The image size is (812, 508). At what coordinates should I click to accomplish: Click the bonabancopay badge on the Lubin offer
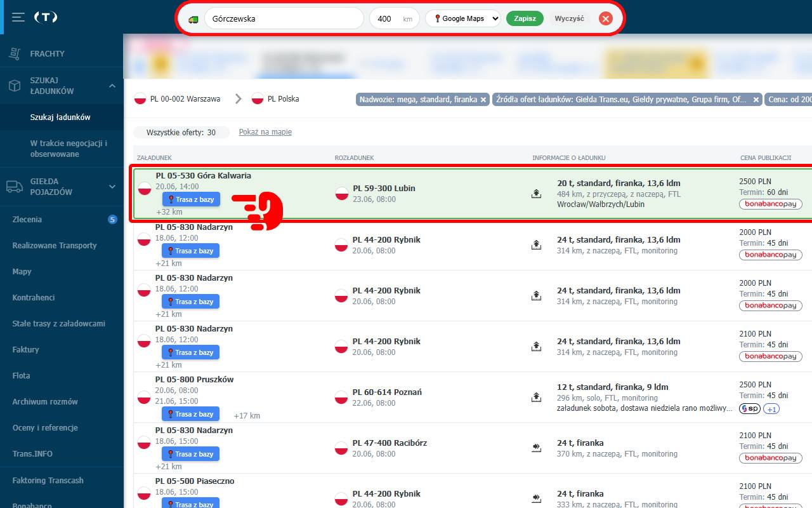(770, 204)
